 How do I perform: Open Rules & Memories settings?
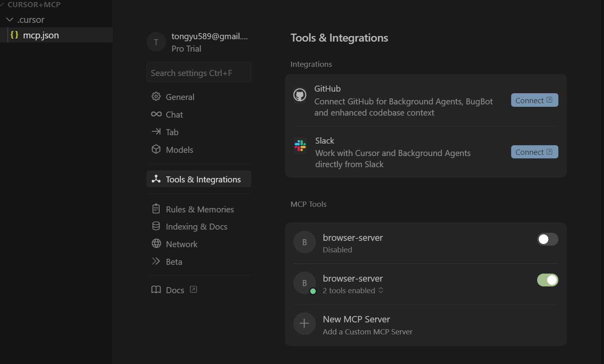point(199,209)
